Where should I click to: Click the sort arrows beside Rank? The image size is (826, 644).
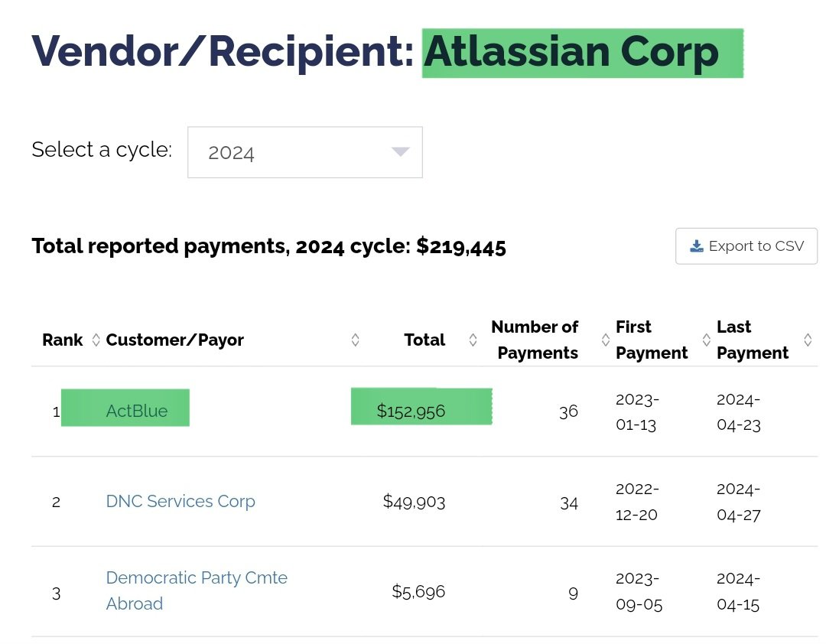(96, 340)
